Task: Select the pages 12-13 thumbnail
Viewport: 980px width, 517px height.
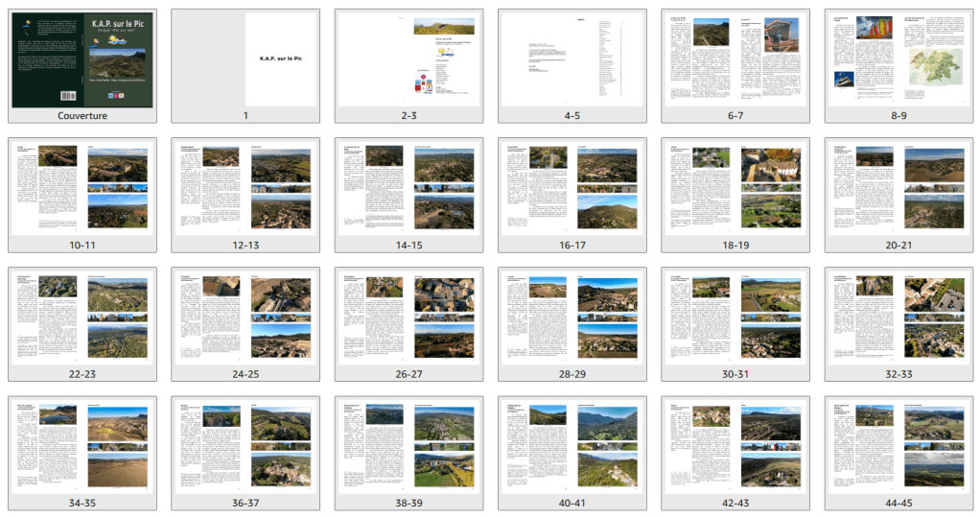Action: pos(245,188)
